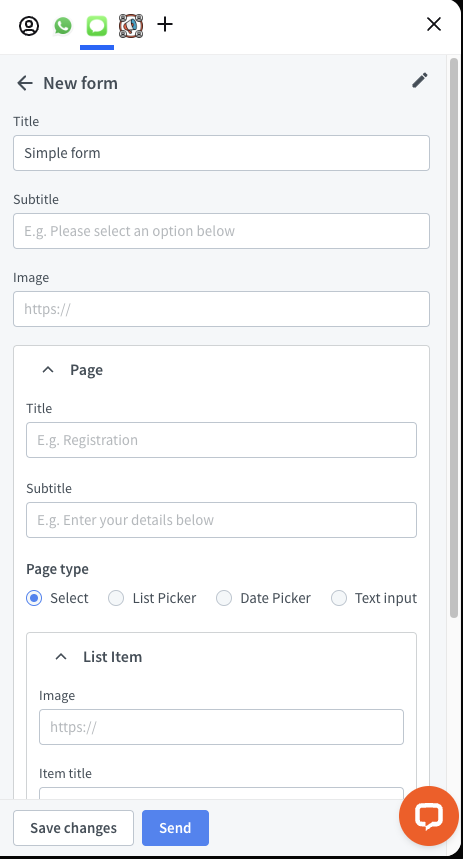Click the blue Send button
463x859 pixels.
175,828
